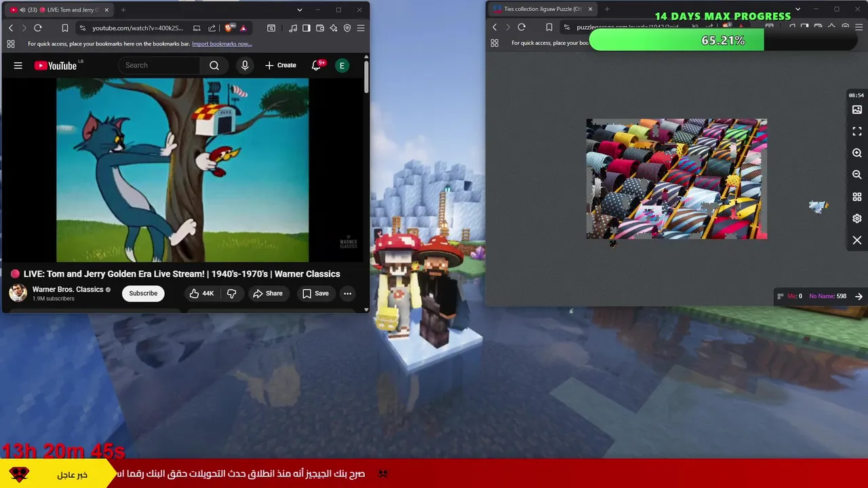The height and width of the screenshot is (488, 868).
Task: Open site settings icon beside puzzlegarage address
Action: coord(566,27)
